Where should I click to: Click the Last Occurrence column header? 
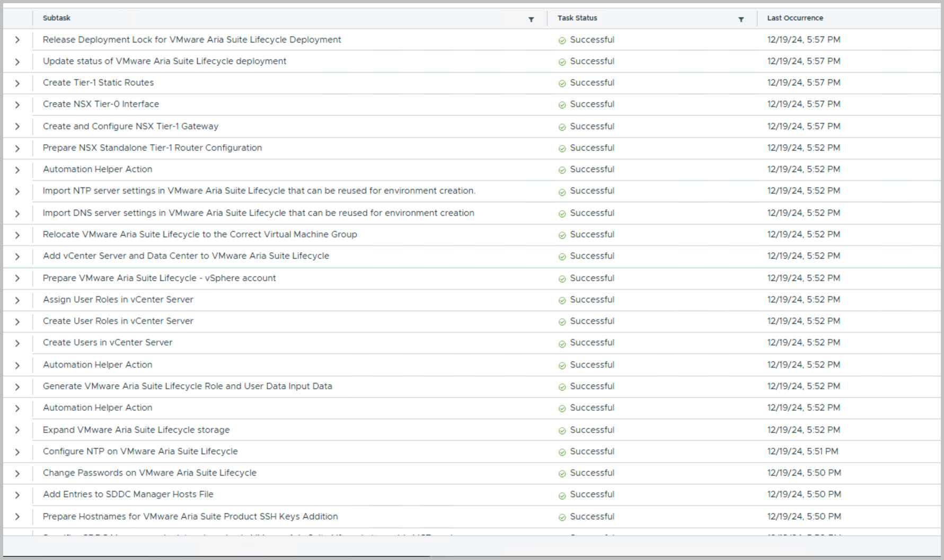795,18
